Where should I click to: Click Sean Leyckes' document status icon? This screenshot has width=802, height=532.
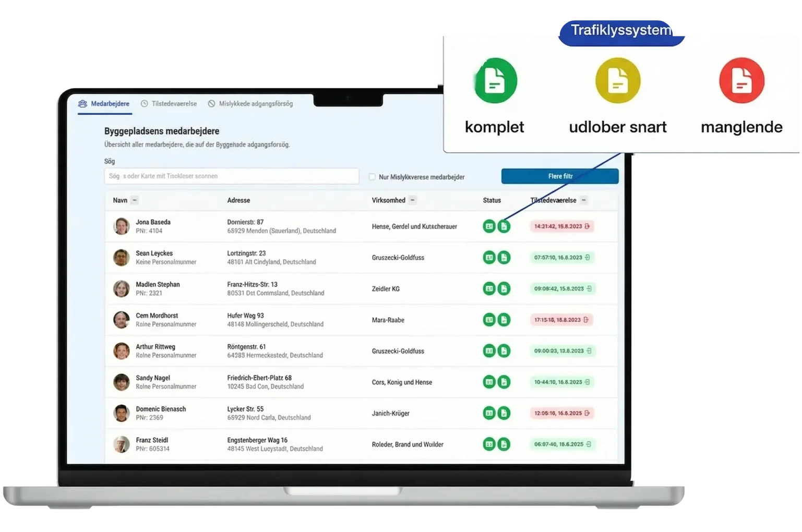coord(504,258)
